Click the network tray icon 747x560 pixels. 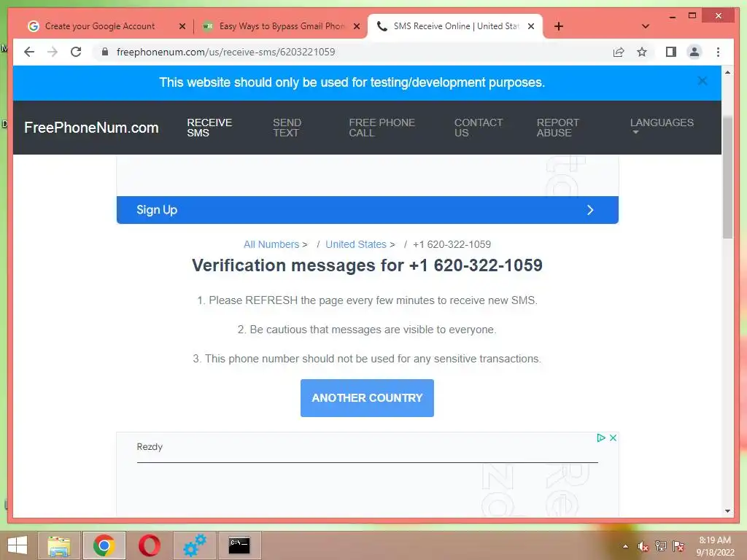[660, 546]
